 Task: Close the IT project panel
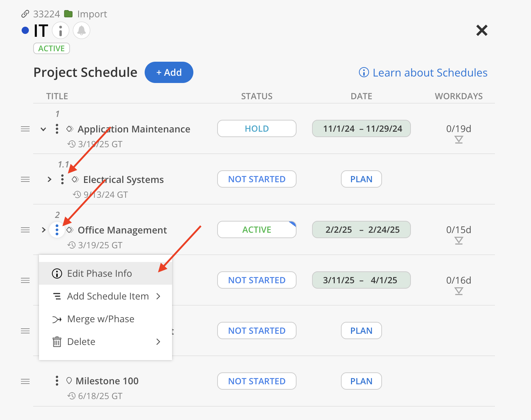point(482,30)
